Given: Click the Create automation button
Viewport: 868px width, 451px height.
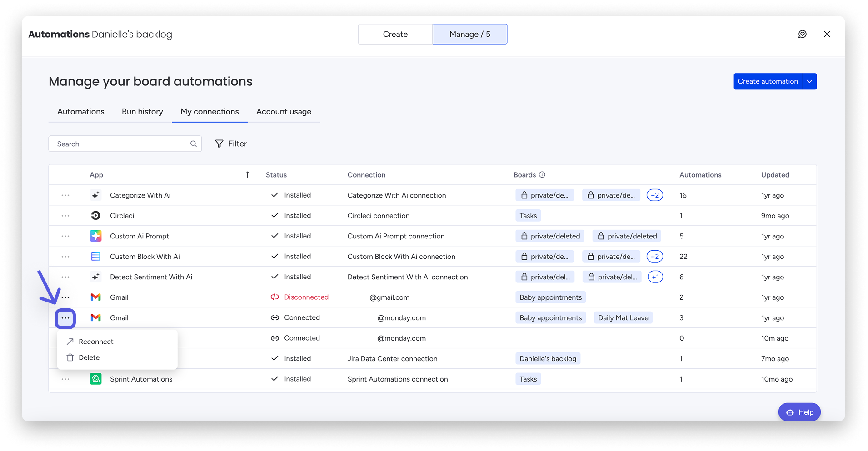Looking at the screenshot, I should point(768,81).
